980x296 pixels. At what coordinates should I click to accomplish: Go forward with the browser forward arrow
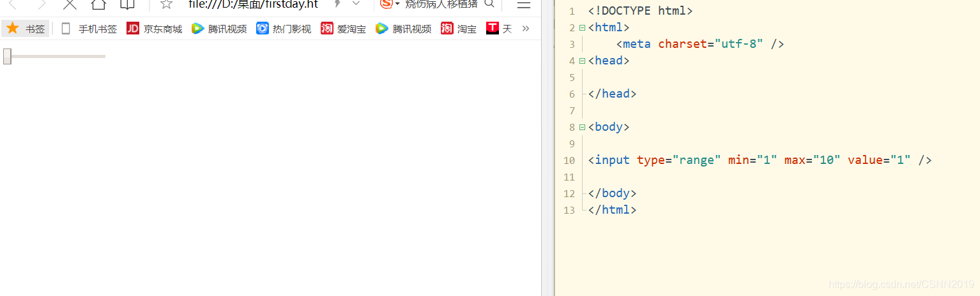tap(42, 4)
